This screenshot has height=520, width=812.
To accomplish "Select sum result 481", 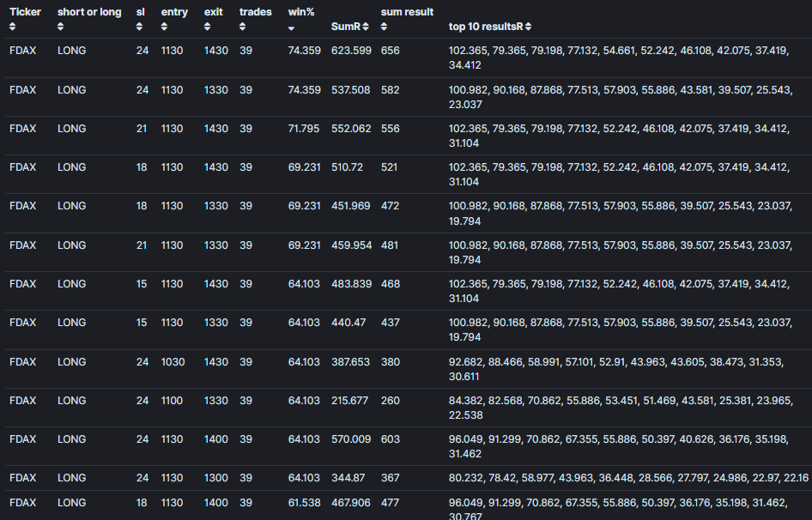I will [390, 245].
